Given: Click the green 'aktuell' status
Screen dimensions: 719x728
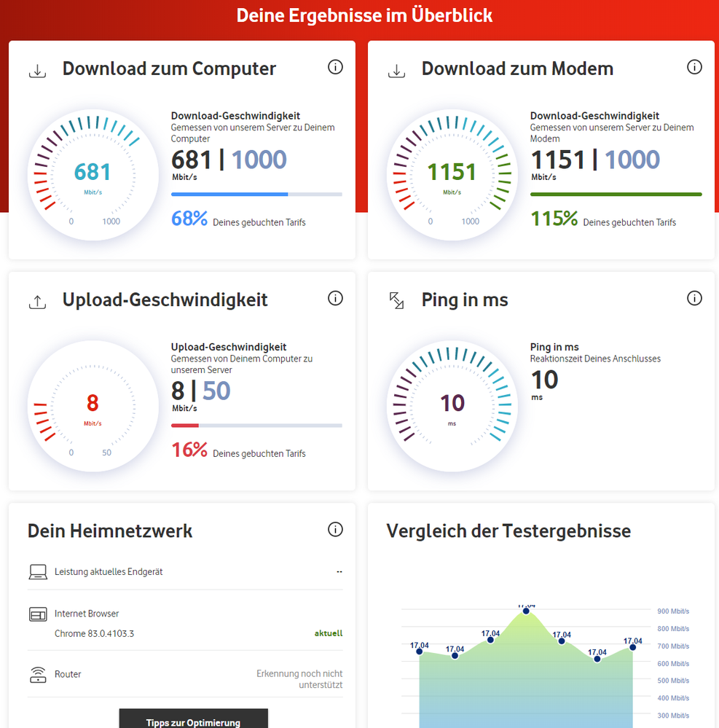Looking at the screenshot, I should pos(329,633).
